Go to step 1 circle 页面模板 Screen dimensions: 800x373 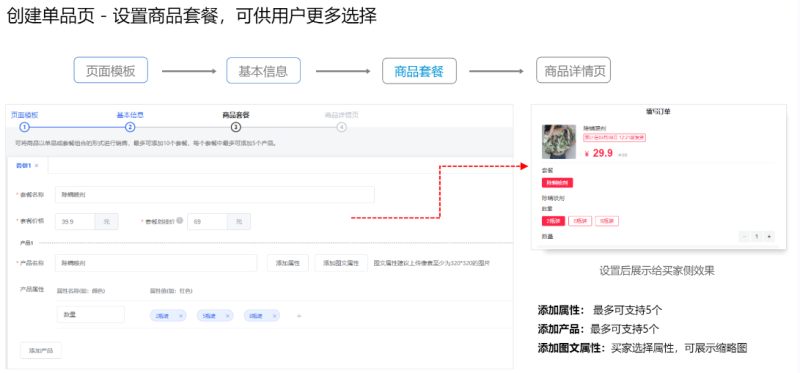point(24,127)
